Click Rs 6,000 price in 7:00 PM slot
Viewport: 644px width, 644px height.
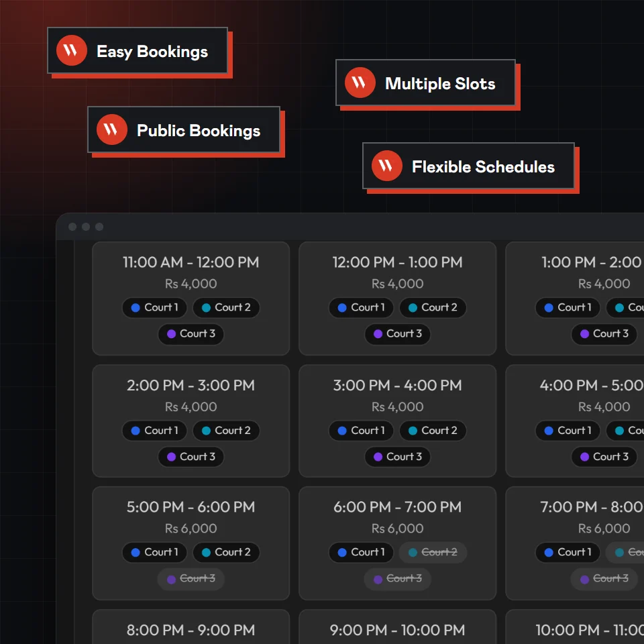coord(604,529)
